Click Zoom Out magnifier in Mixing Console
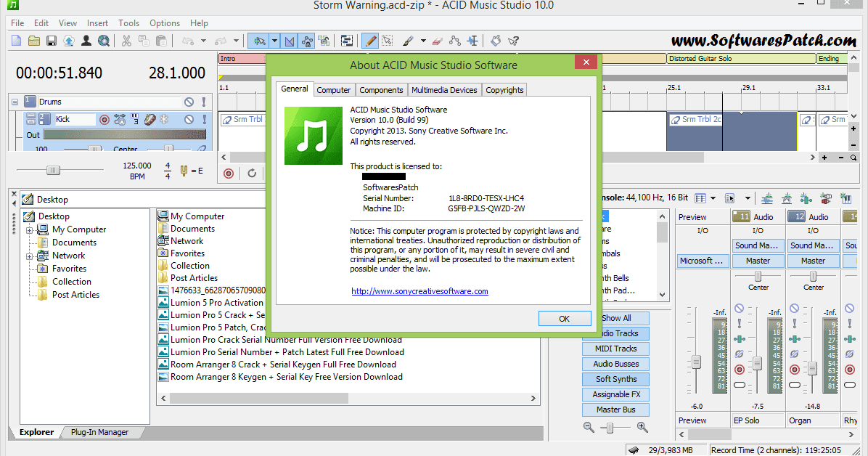Image resolution: width=868 pixels, height=456 pixels. pyautogui.click(x=589, y=427)
